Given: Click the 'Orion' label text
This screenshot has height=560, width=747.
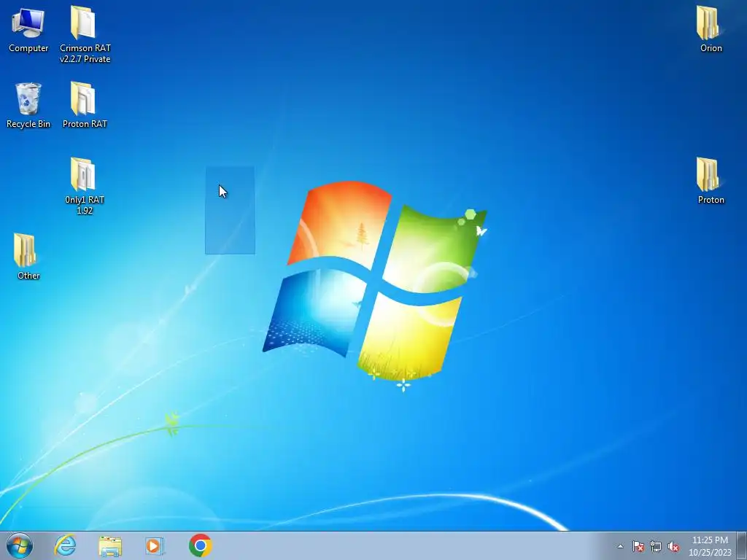Looking at the screenshot, I should [711, 48].
